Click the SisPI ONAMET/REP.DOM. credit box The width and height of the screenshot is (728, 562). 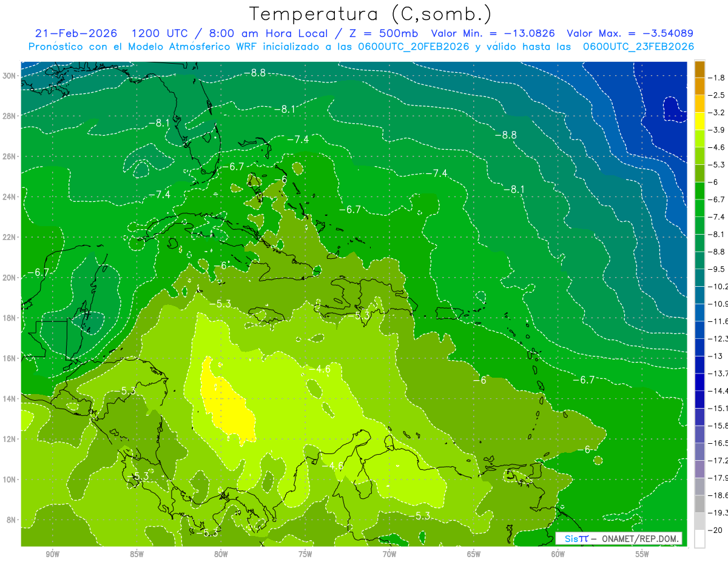tap(619, 538)
